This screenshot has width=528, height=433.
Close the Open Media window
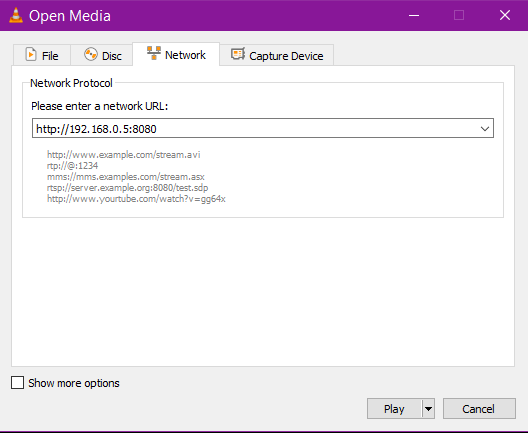pyautogui.click(x=505, y=15)
